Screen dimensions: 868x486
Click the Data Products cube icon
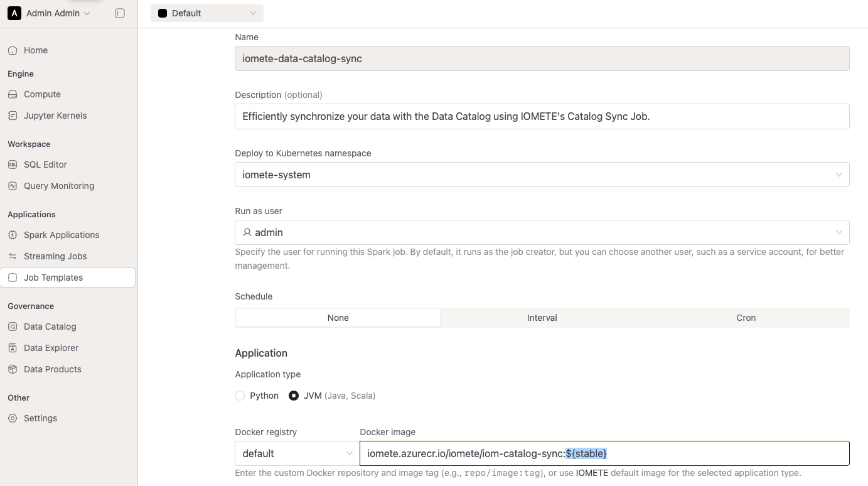13,369
